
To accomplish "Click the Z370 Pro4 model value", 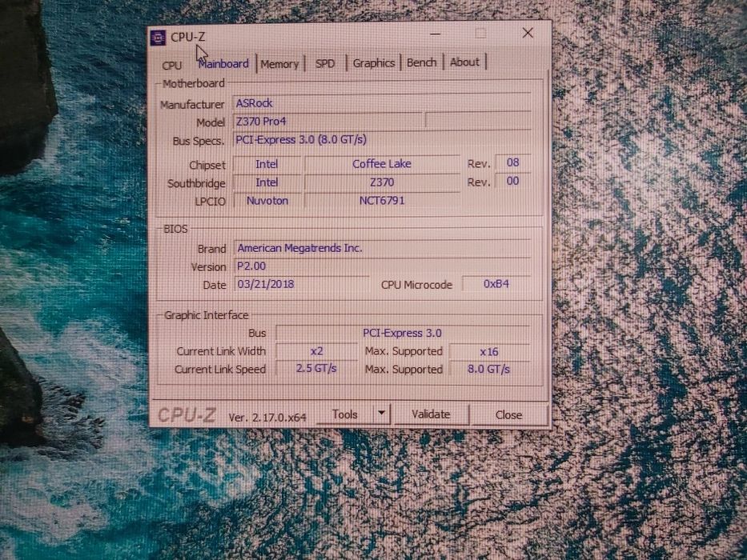I will click(327, 122).
